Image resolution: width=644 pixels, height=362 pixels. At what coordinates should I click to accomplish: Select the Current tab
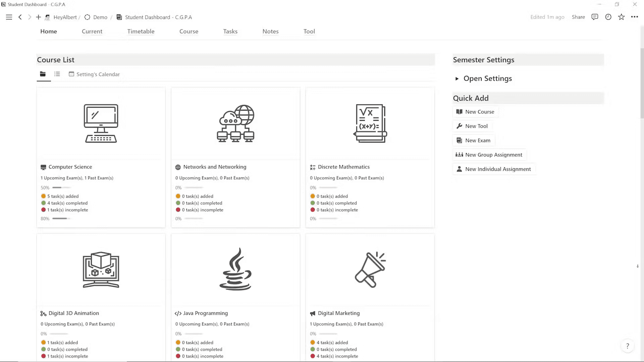point(92,31)
